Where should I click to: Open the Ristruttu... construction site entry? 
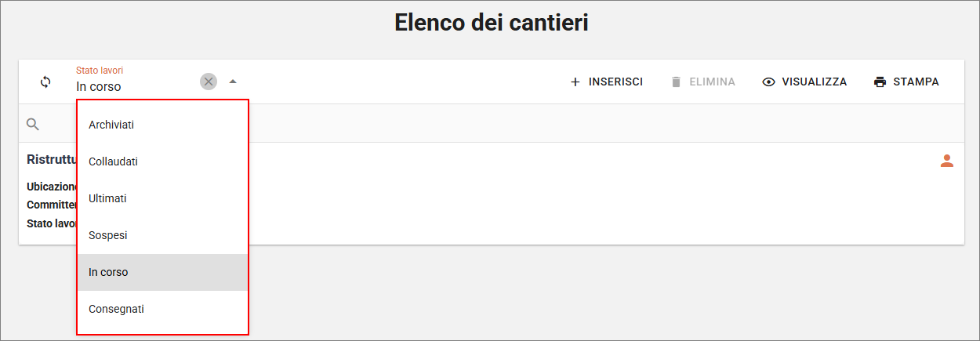[51, 160]
